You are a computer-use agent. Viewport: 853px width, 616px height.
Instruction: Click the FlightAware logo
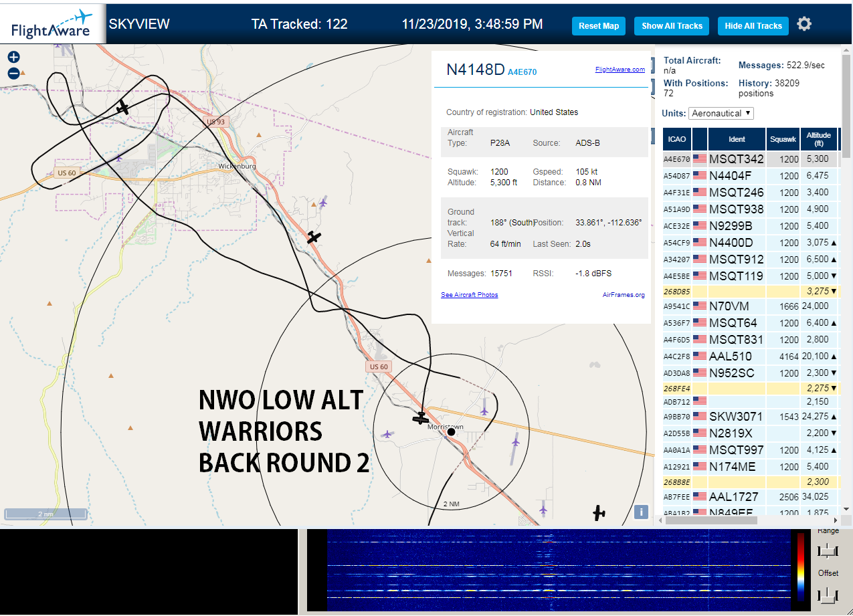[x=52, y=23]
